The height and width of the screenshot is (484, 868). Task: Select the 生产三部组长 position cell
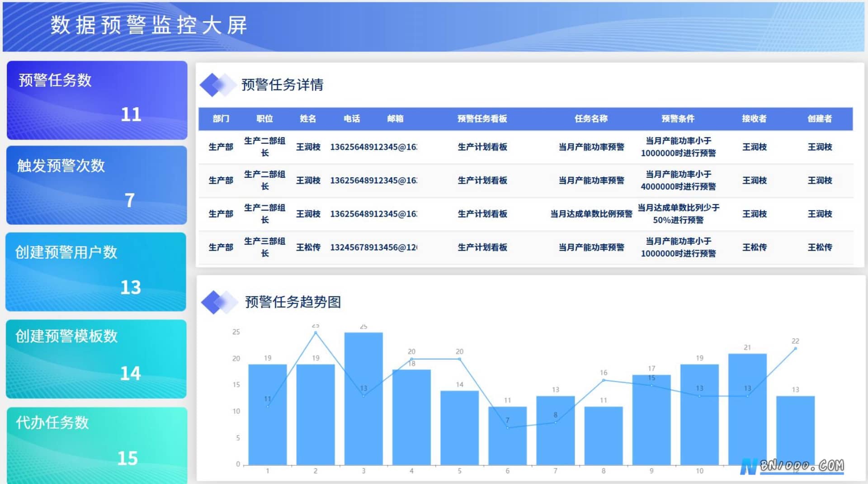(264, 247)
